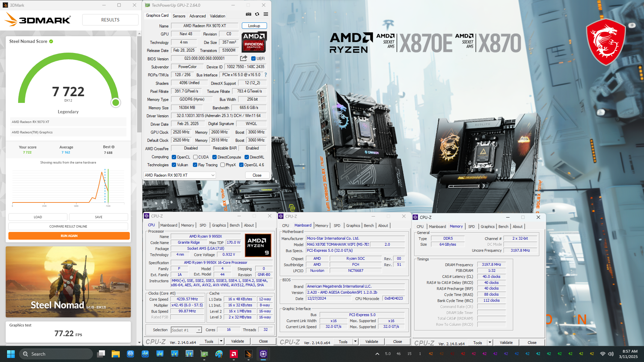The image size is (644, 362).
Task: Toggle the Vulkan checkbox
Action: (x=174, y=165)
